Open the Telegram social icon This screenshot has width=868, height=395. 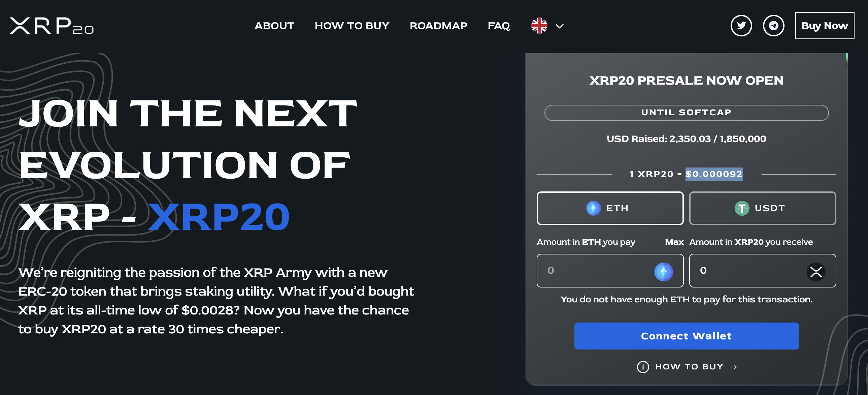773,26
